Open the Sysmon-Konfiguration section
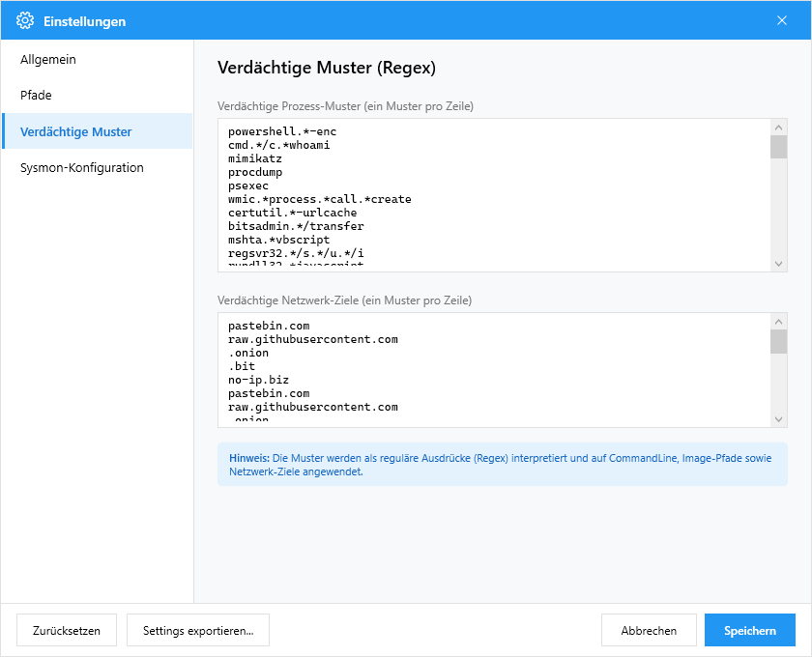The image size is (812, 657). [81, 168]
